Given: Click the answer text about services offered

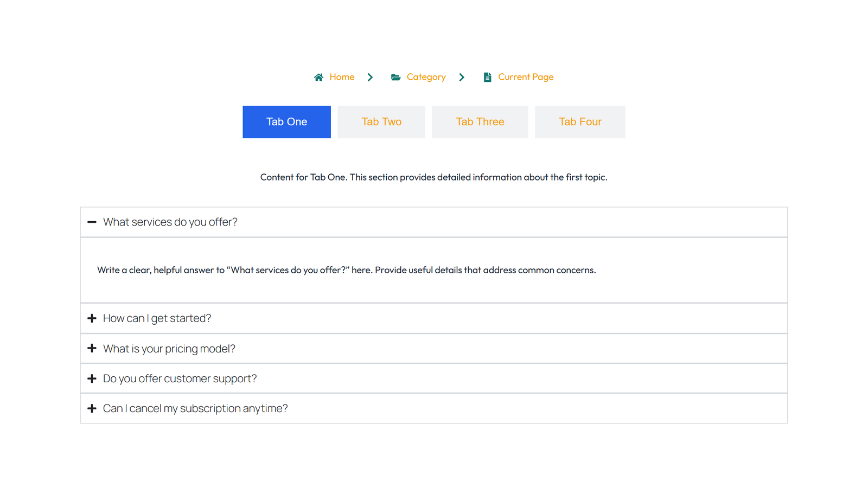Looking at the screenshot, I should (346, 269).
